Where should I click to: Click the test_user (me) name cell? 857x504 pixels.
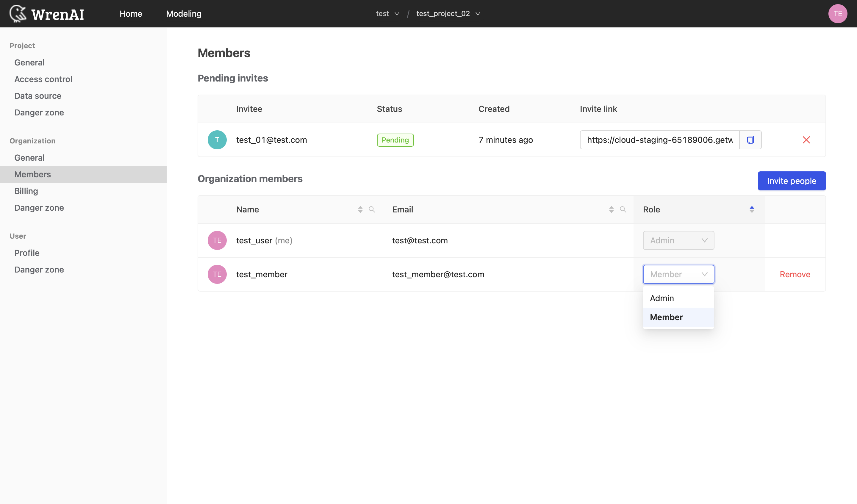[x=264, y=240]
